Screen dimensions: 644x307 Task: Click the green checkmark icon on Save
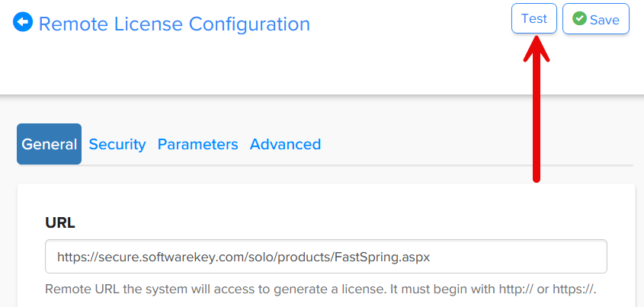(579, 19)
